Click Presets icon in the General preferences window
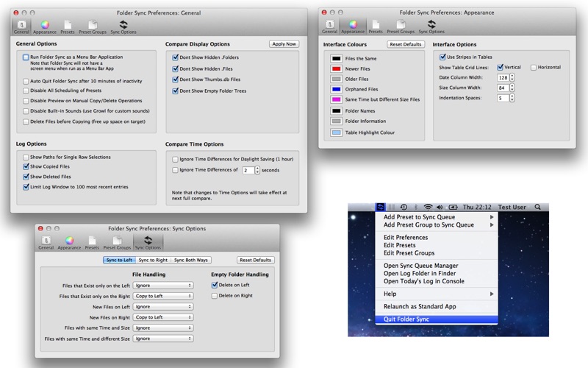 pyautogui.click(x=68, y=26)
